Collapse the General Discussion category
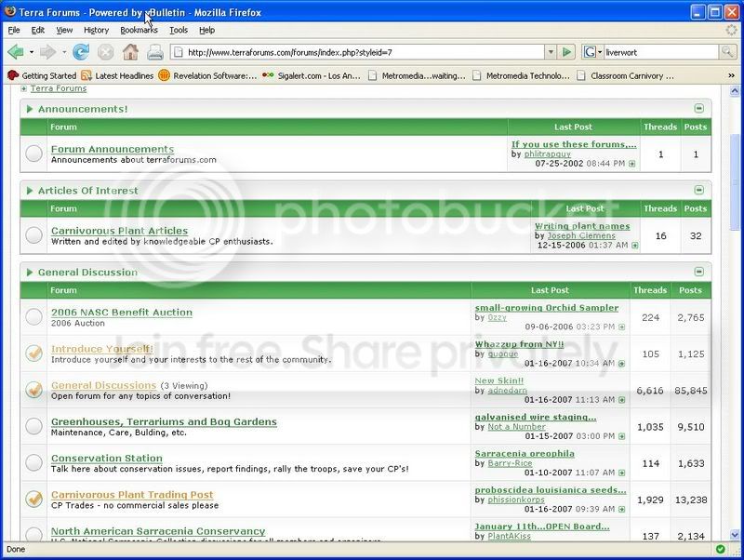 click(x=698, y=272)
